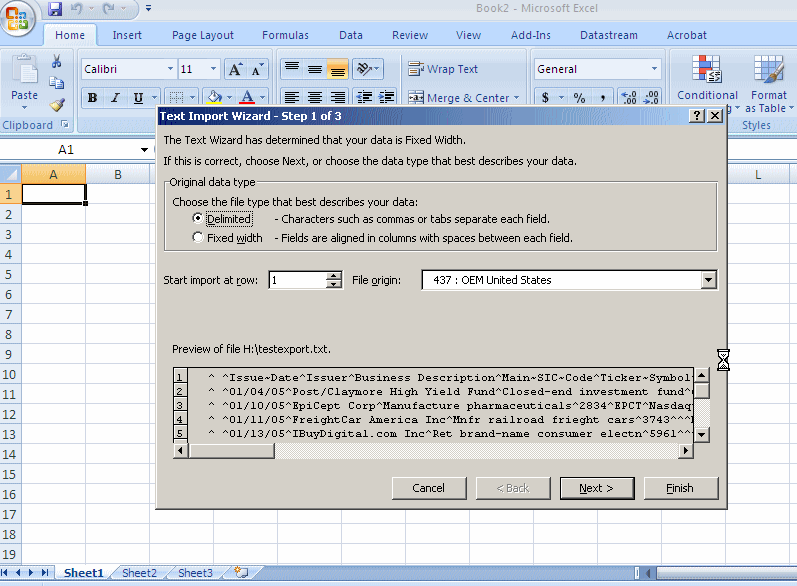Click the Comma Style icon
The height and width of the screenshot is (586, 797).
pos(603,98)
